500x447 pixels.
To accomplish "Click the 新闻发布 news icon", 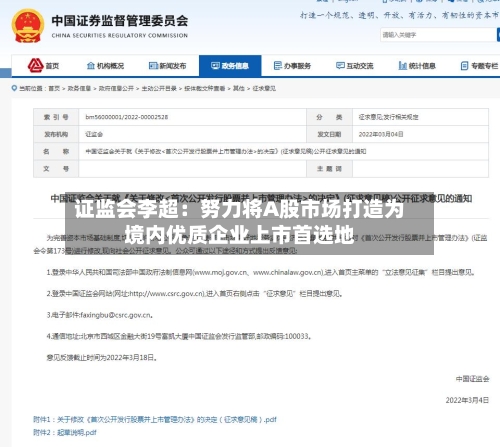I will click(153, 66).
